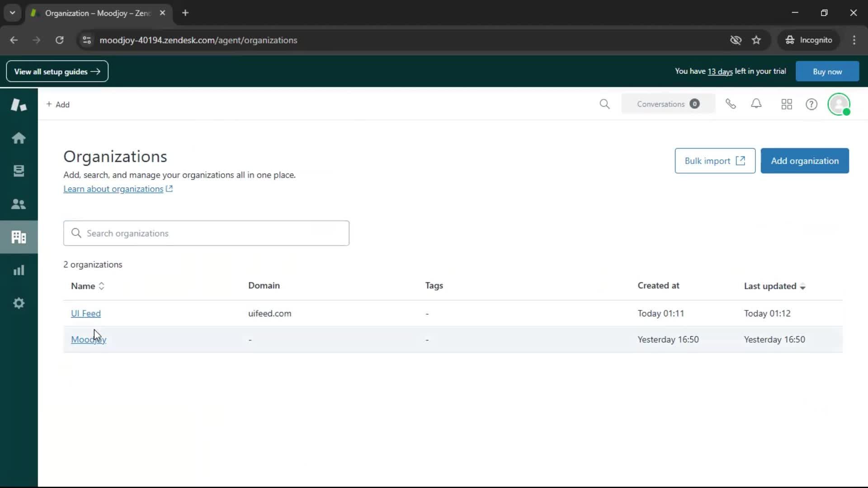
Task: Click the Today 01:12 updated cell
Action: [767, 313]
